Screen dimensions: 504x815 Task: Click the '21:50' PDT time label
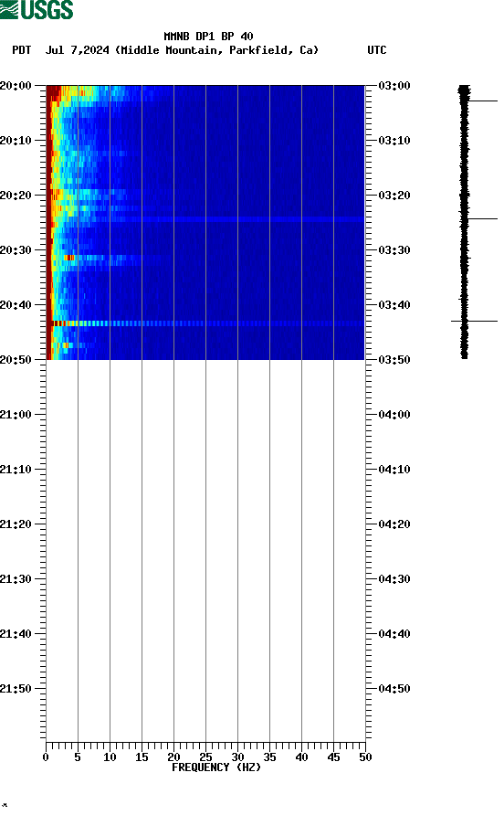(x=16, y=689)
